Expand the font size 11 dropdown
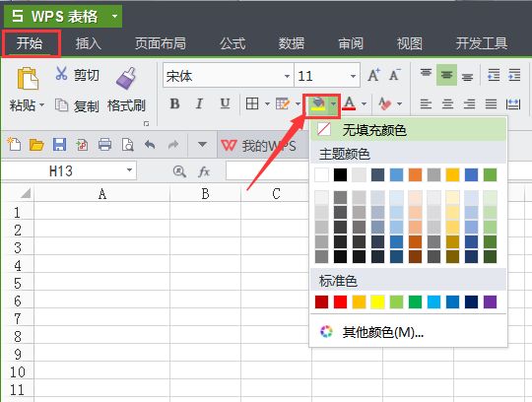532x402 pixels. (353, 76)
